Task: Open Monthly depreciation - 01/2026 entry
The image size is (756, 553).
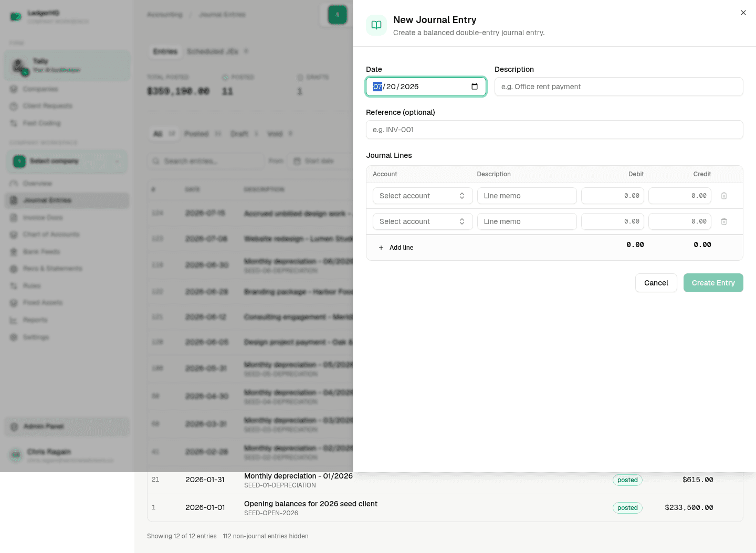Action: (298, 476)
